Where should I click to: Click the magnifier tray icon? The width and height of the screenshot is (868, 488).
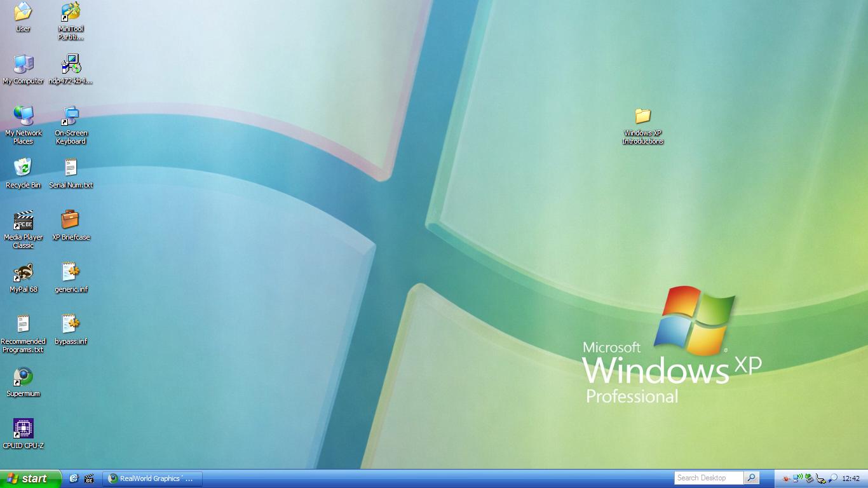tap(832, 478)
